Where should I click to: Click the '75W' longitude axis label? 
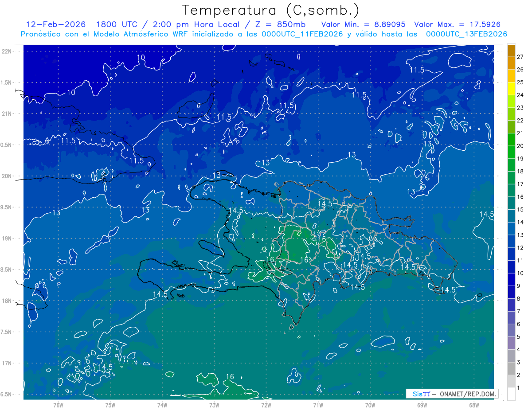pyautogui.click(x=110, y=405)
